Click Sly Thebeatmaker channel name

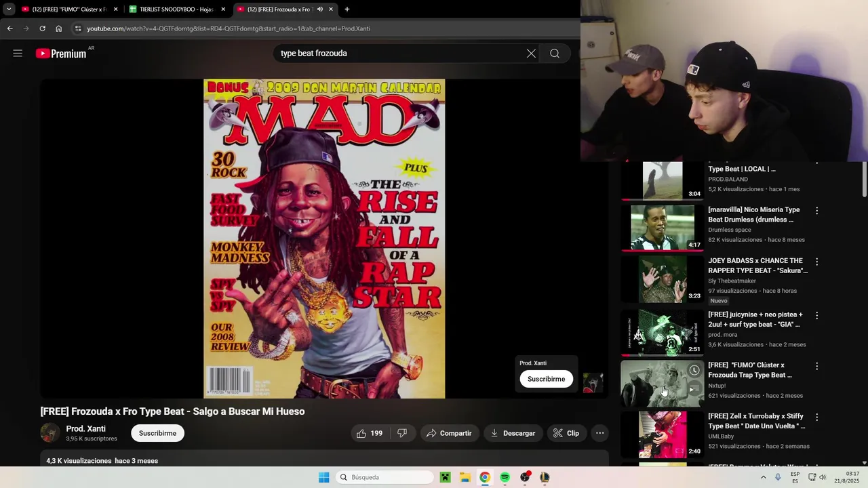[732, 281]
